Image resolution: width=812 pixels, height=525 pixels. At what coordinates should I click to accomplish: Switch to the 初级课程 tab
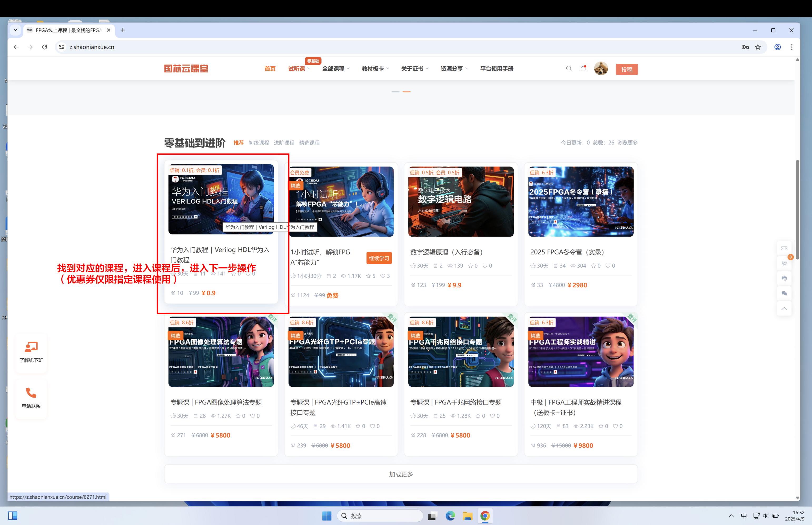click(259, 143)
